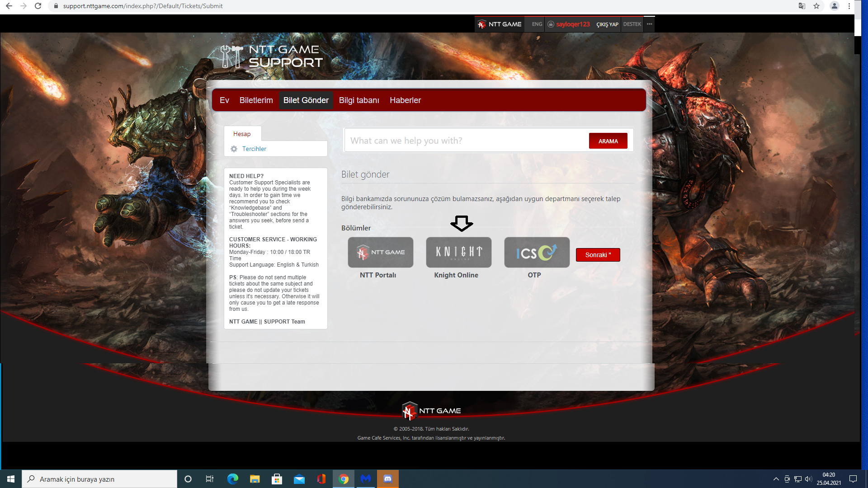Viewport: 868px width, 488px height.
Task: Switch language via the ENG link
Action: point(537,24)
